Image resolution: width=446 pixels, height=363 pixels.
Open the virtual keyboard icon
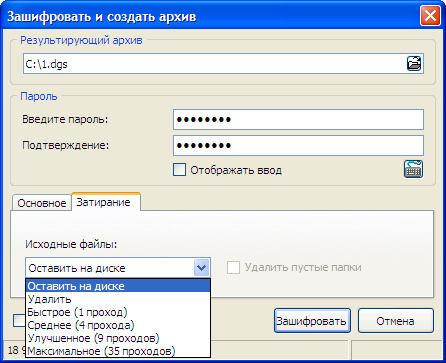tap(413, 169)
